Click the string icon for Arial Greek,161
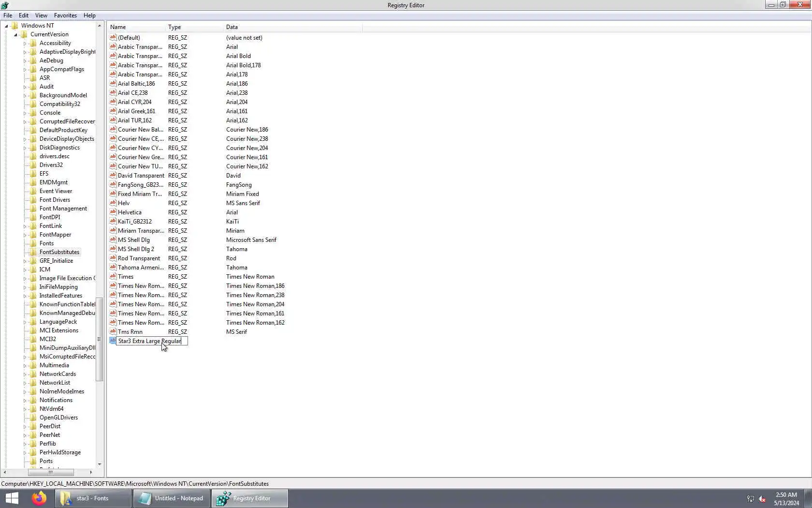 click(x=113, y=111)
